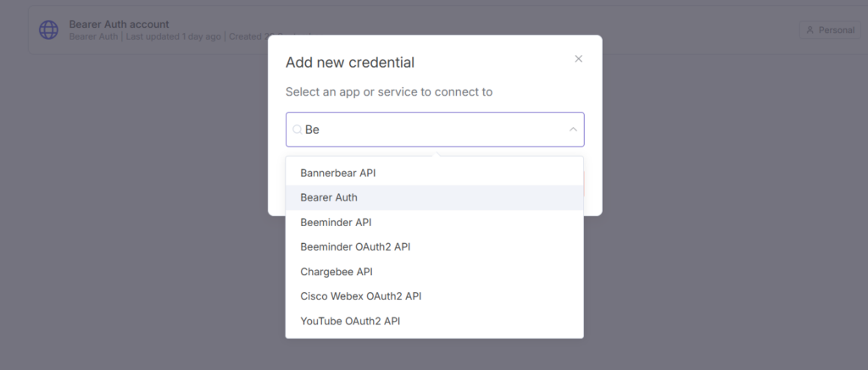Viewport: 868px width, 370px height.
Task: Close the Add new credential dialog
Action: [x=579, y=58]
